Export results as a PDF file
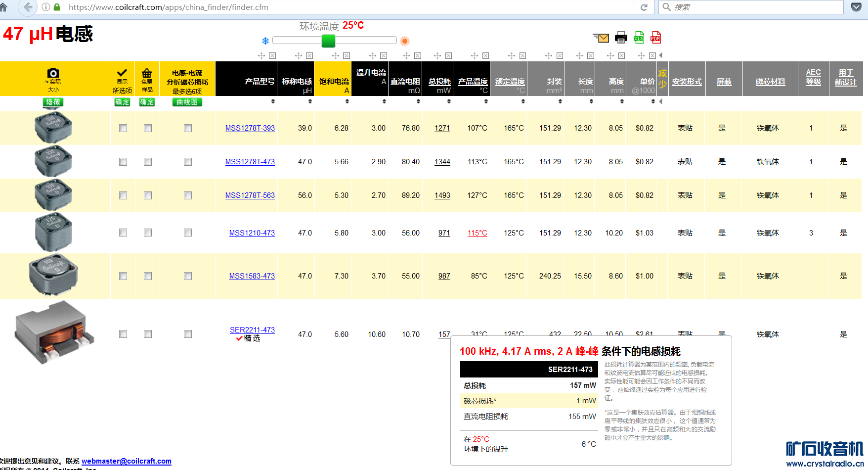Viewport: 868px width, 470px height. pyautogui.click(x=655, y=37)
